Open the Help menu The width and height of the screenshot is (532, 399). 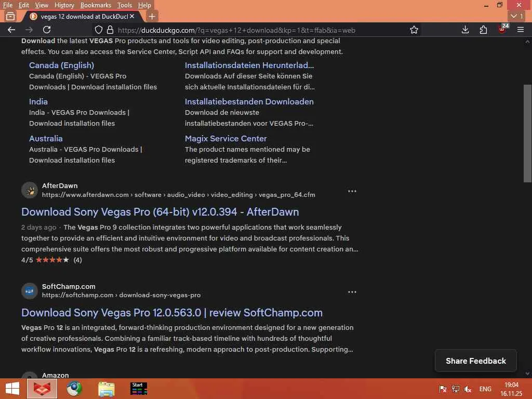144,5
